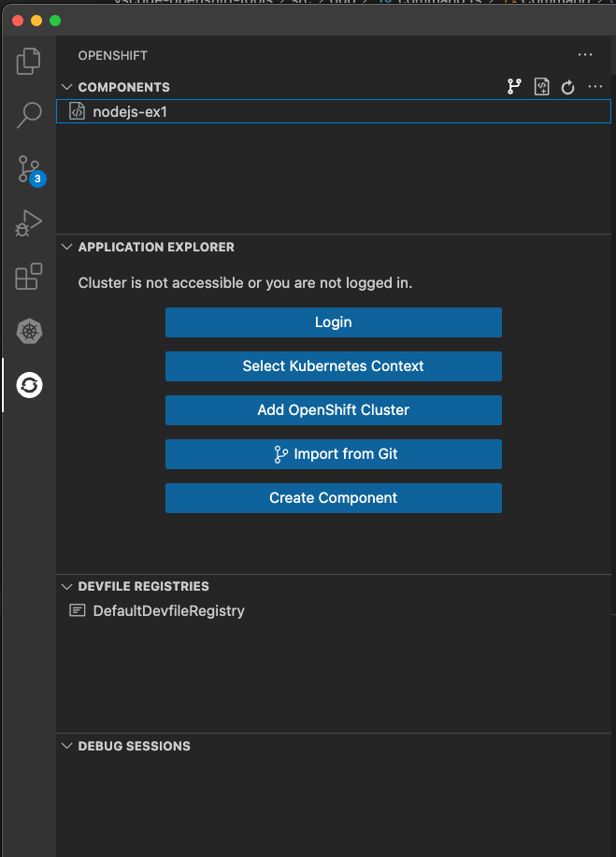Open the Search view in activity bar
Image resolution: width=616 pixels, height=857 pixels.
coord(28,115)
